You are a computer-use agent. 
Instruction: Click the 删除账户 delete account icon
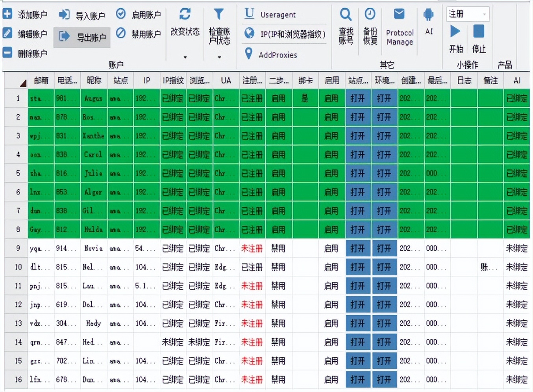7,52
